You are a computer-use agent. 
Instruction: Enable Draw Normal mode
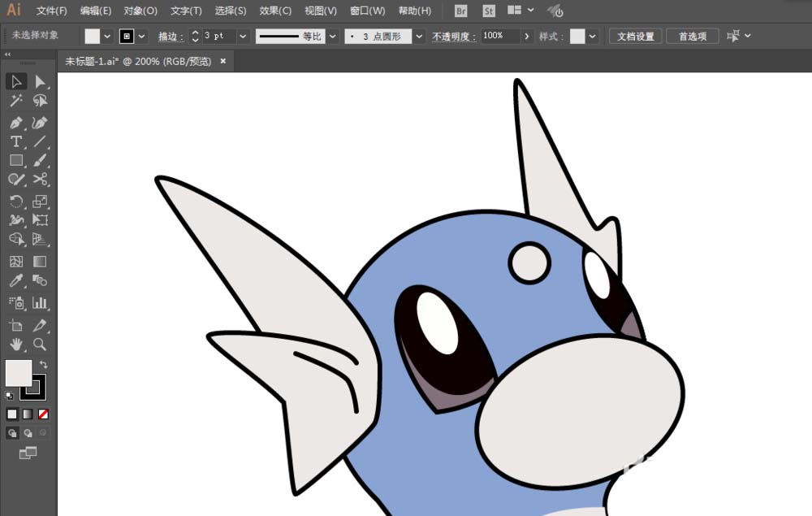[x=12, y=433]
